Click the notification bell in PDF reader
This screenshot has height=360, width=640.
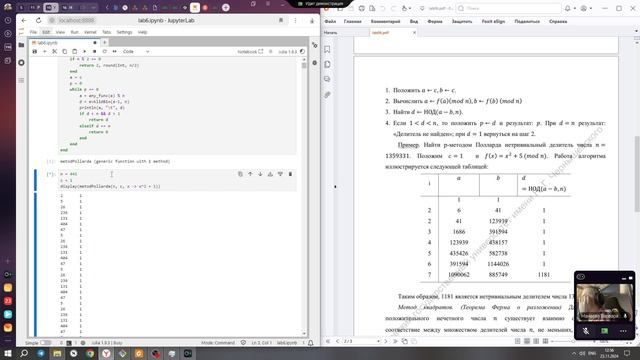click(567, 8)
